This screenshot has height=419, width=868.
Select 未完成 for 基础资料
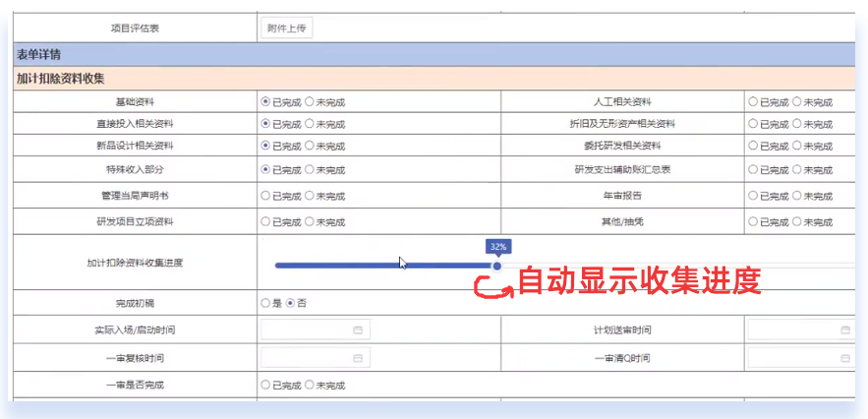(x=310, y=101)
